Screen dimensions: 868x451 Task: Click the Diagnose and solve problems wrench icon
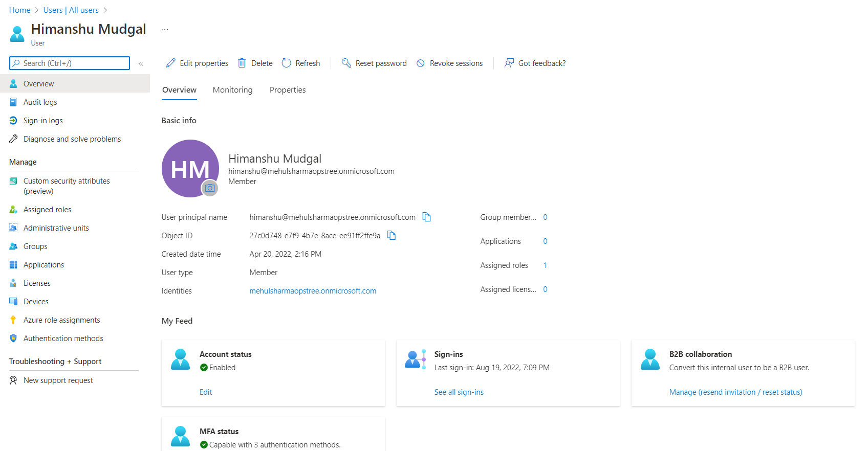coord(13,139)
